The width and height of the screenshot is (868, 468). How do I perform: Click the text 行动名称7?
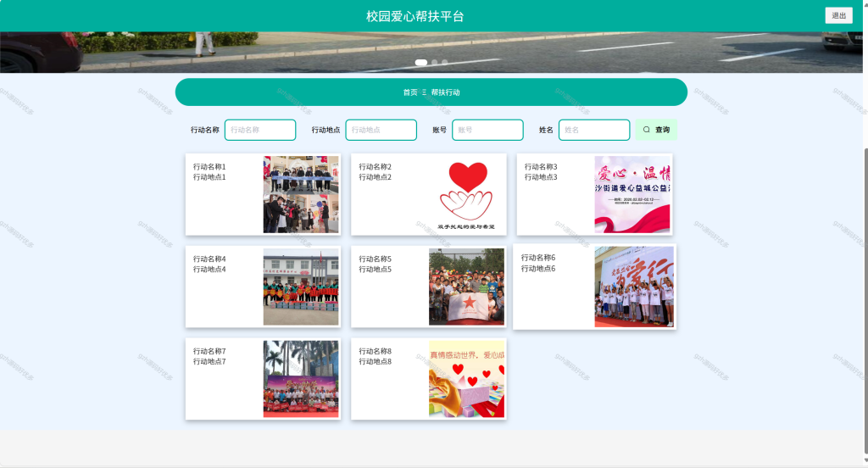point(209,351)
